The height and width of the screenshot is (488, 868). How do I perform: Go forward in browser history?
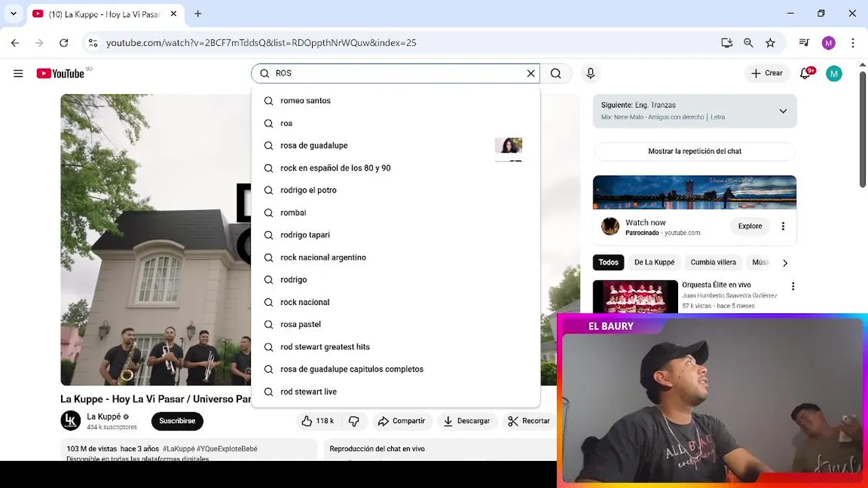tap(39, 43)
